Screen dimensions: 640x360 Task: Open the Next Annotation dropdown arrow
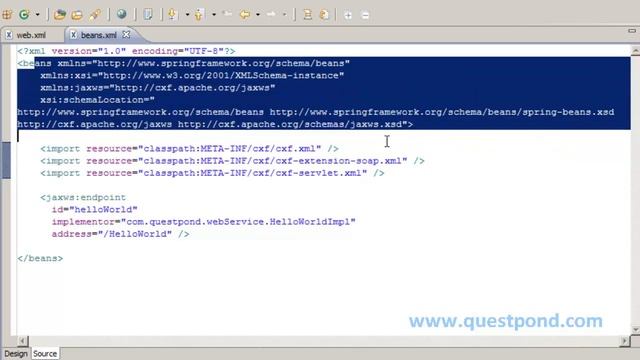(187, 15)
